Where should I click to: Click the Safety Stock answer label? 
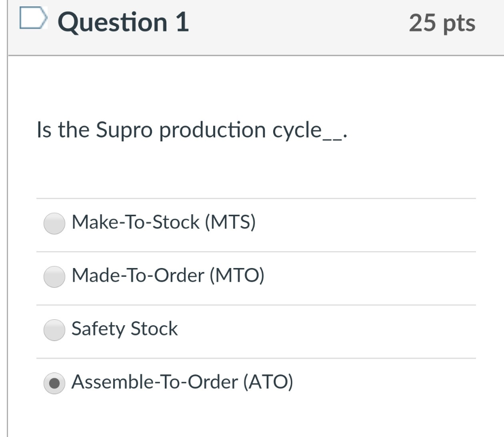[125, 329]
